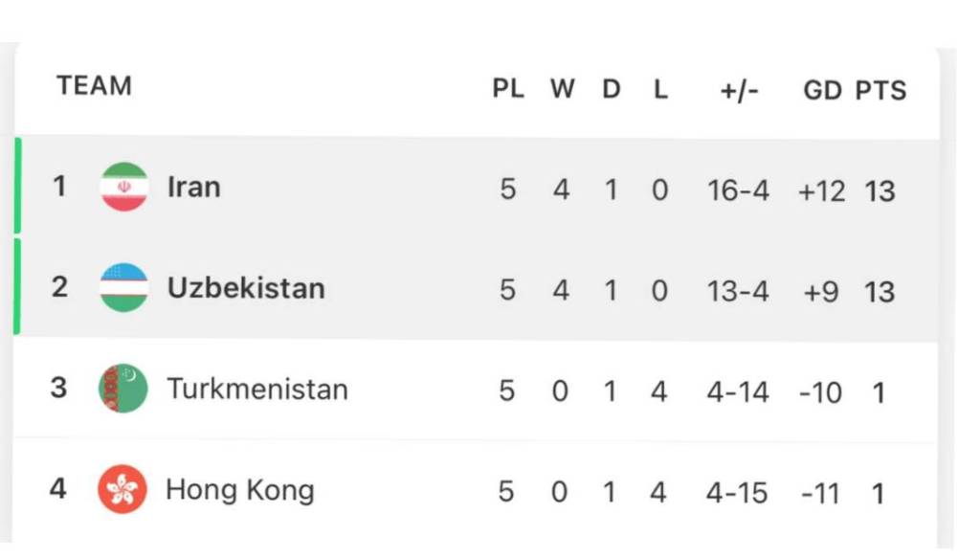Viewport: 980px width, 558px height.
Task: Select the Turkmenistan team name
Action: click(256, 390)
